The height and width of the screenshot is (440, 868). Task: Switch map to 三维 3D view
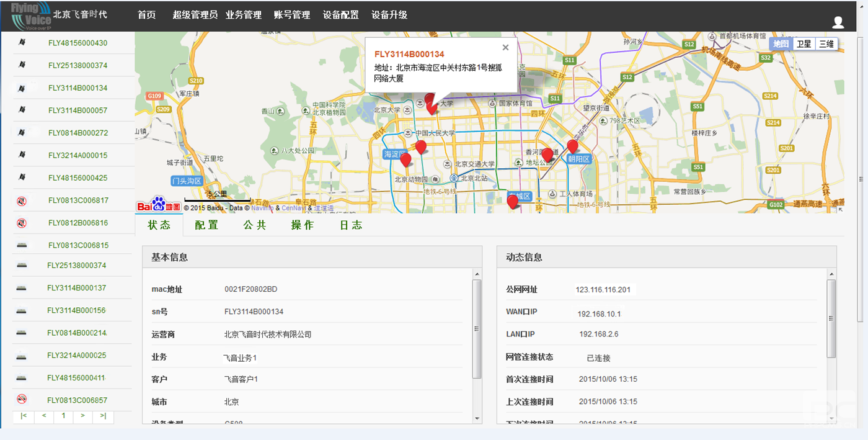pyautogui.click(x=826, y=43)
